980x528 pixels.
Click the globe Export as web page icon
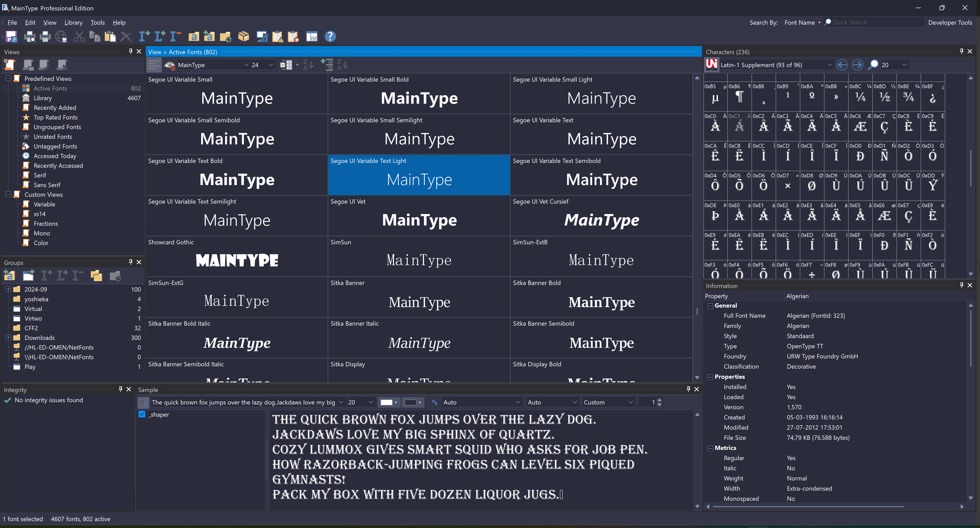click(x=61, y=37)
